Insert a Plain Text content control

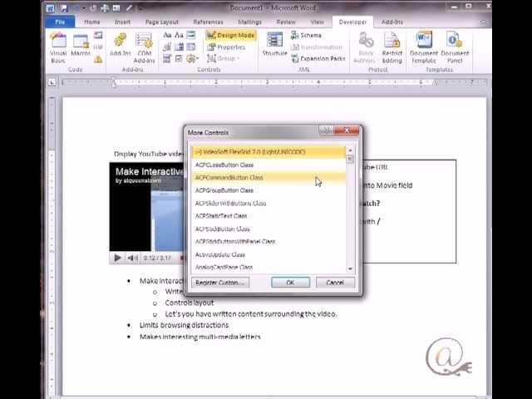pyautogui.click(x=179, y=35)
